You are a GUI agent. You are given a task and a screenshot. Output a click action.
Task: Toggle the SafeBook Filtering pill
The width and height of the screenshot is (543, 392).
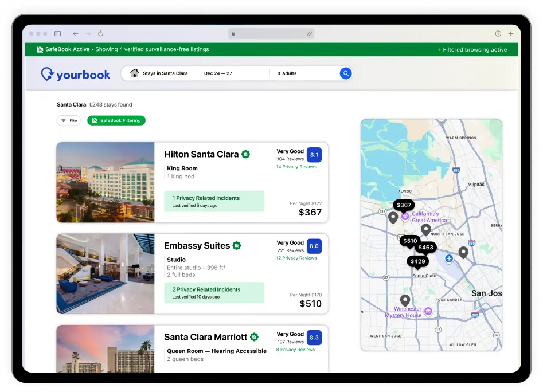(116, 120)
